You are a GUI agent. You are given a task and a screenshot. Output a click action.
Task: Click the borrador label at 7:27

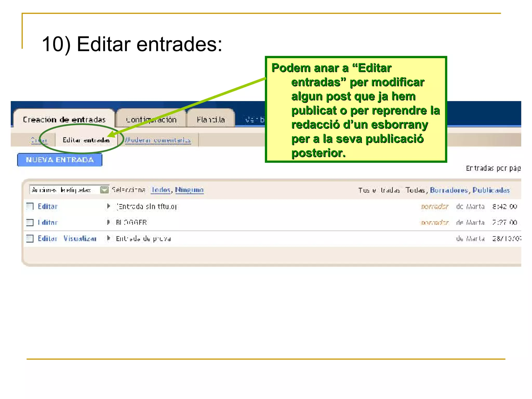pos(435,223)
